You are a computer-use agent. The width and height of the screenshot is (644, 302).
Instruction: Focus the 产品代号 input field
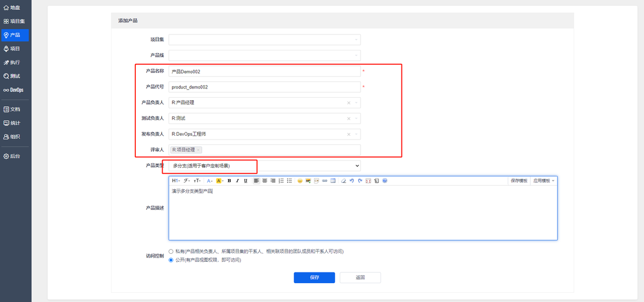pyautogui.click(x=265, y=87)
